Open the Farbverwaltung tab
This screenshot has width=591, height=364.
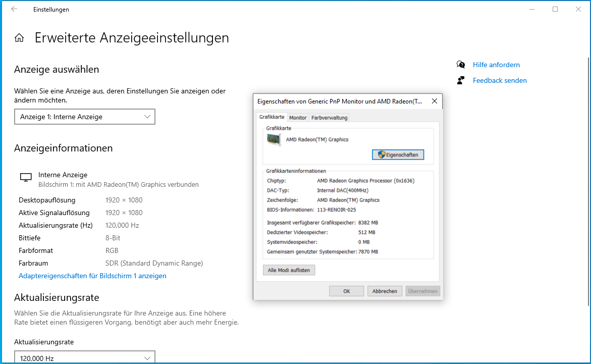(x=330, y=118)
